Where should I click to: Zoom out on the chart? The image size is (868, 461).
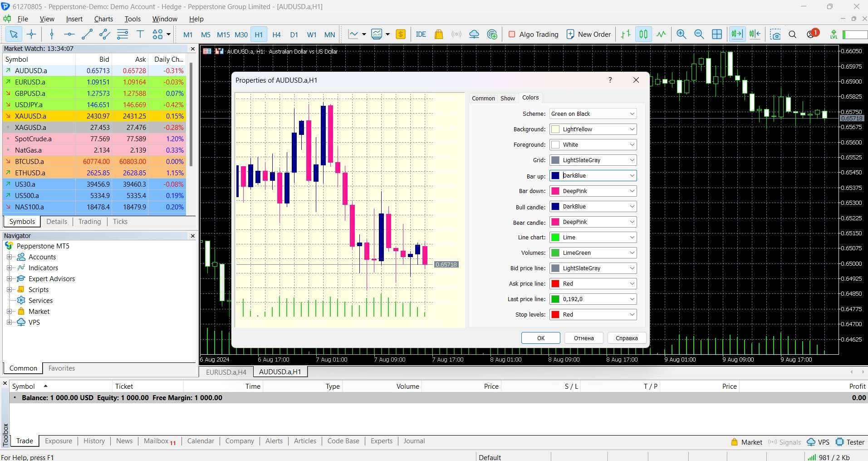tap(699, 34)
